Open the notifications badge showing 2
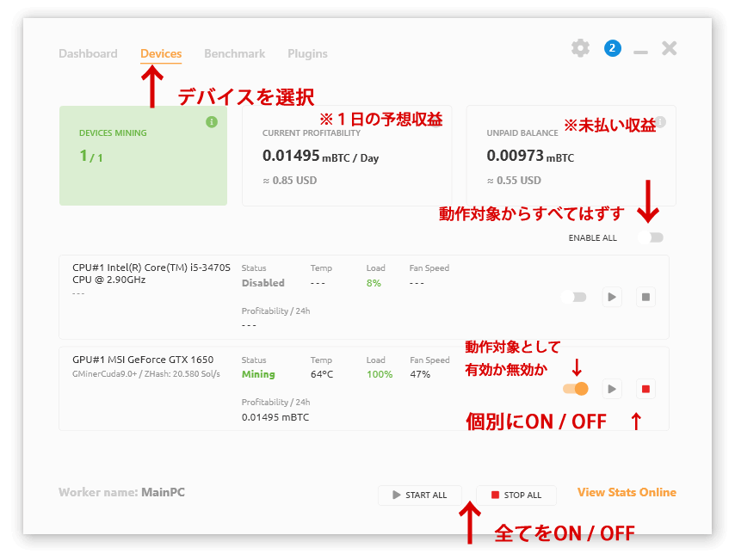 click(x=612, y=48)
